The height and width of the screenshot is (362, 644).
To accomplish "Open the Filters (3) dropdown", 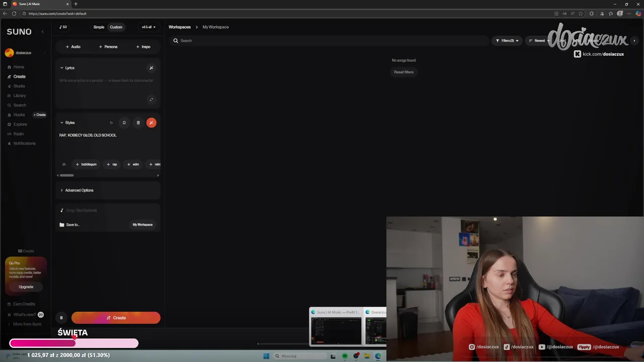I will (507, 41).
